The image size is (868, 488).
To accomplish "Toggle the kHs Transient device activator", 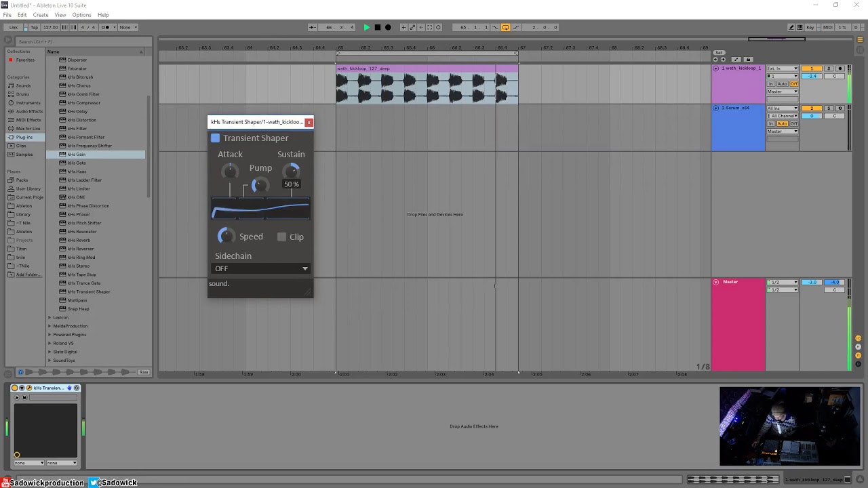I will (14, 388).
